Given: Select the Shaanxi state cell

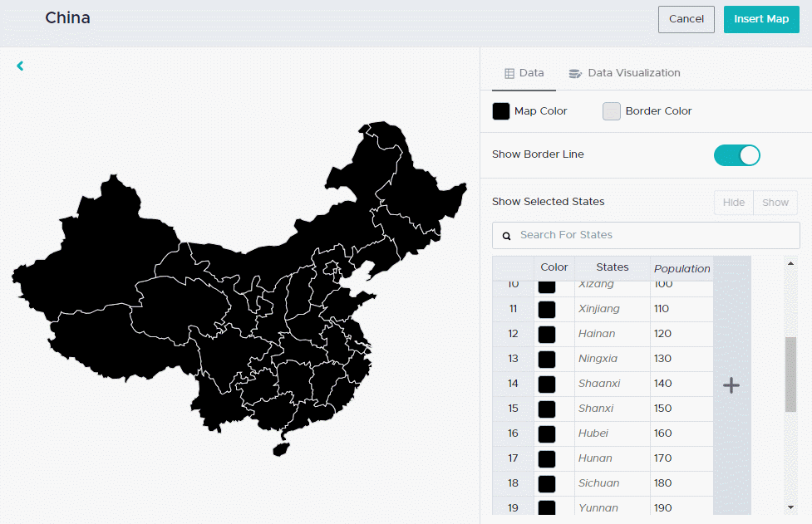Looking at the screenshot, I should [x=612, y=384].
